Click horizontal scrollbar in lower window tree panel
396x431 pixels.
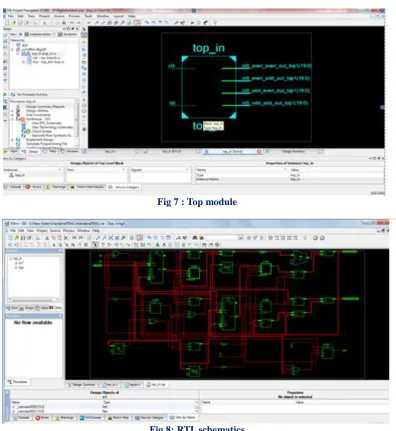coord(34,299)
